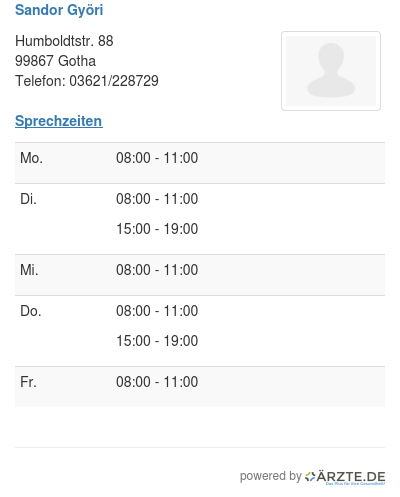Select the Humboldtstr. 88 address line
Image resolution: width=400 pixels, height=497 pixels.
[64, 41]
